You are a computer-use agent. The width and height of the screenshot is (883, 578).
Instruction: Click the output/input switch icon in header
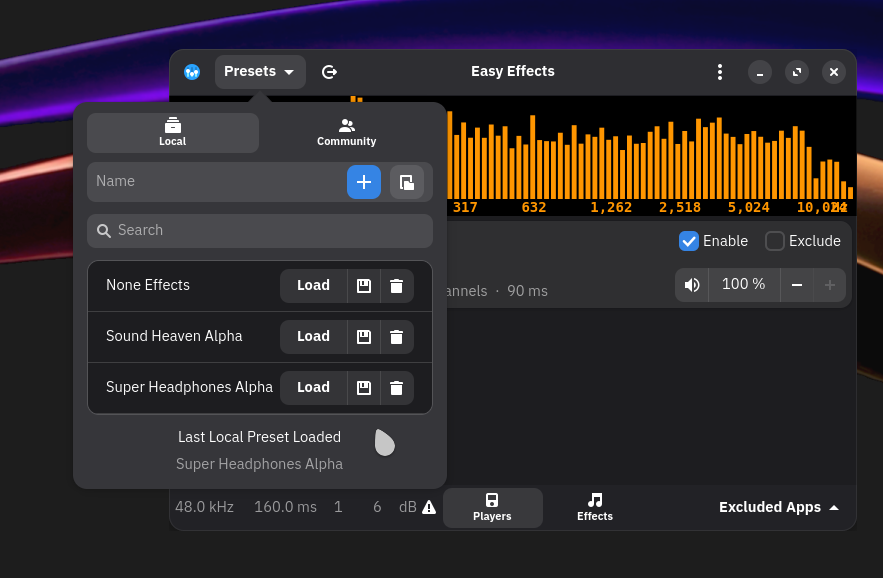pos(329,72)
